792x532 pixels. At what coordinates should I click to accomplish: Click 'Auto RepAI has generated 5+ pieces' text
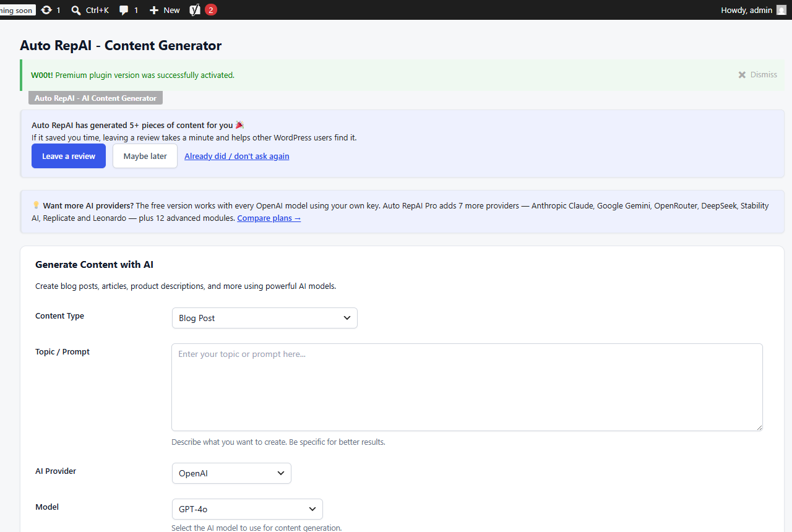coord(132,125)
